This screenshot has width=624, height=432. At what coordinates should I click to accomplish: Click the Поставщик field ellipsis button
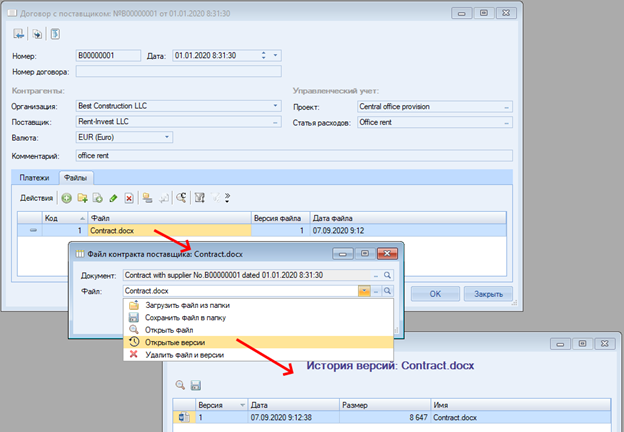point(275,122)
